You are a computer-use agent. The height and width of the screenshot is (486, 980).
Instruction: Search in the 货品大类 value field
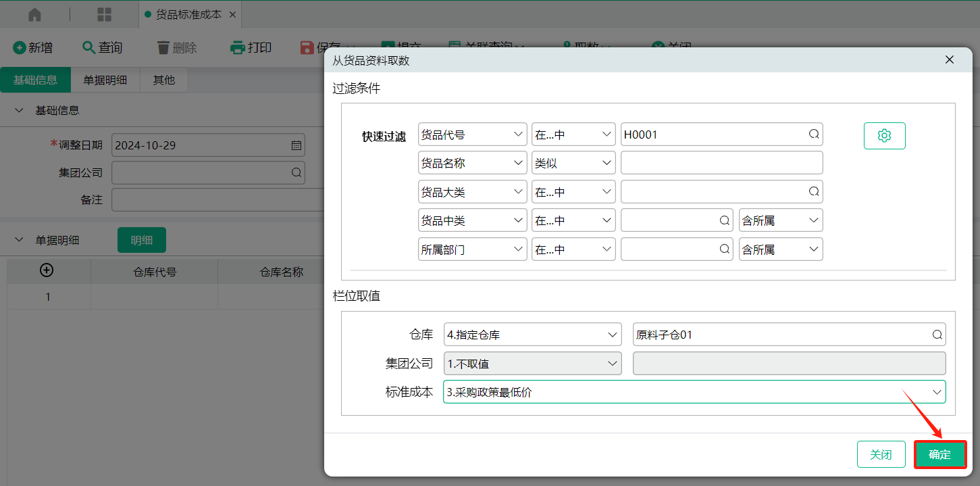(814, 192)
